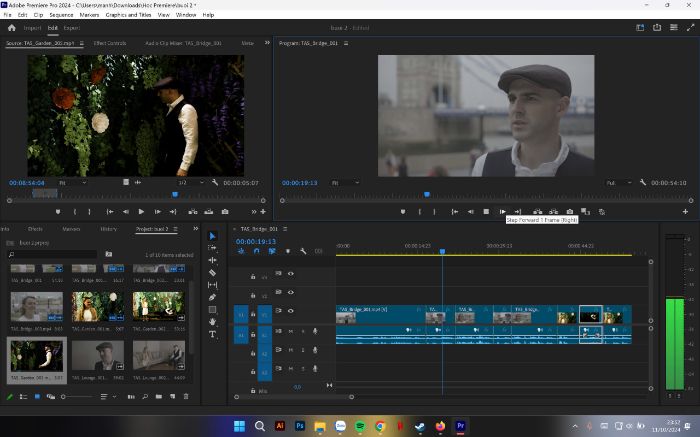Viewport: 700px width, 437px height.
Task: Open Program monitor settings wrench
Action: [643, 182]
